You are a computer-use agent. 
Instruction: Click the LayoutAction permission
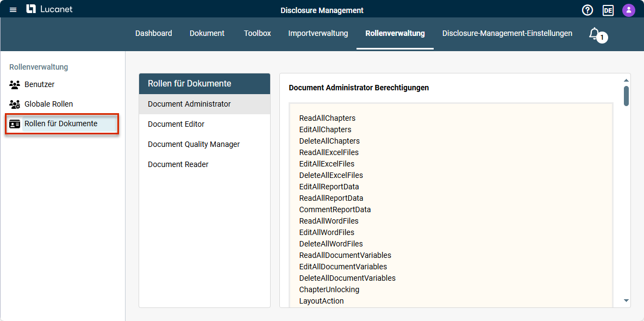point(322,301)
